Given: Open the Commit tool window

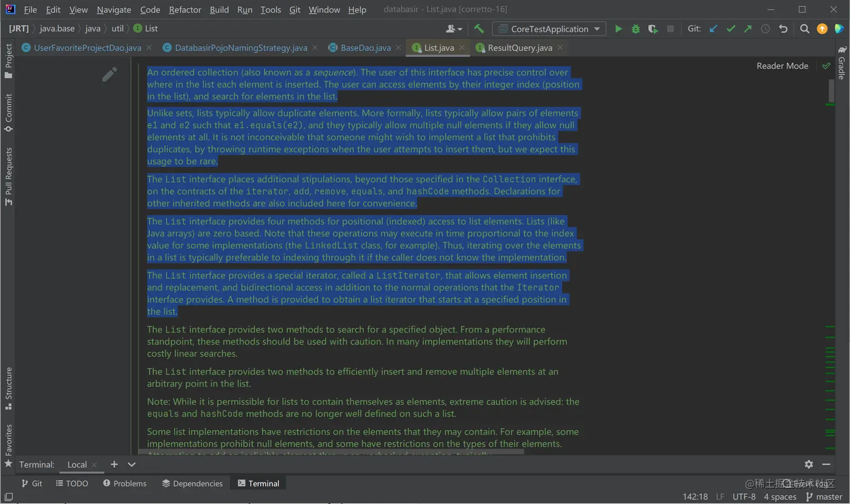Looking at the screenshot, I should [x=8, y=113].
